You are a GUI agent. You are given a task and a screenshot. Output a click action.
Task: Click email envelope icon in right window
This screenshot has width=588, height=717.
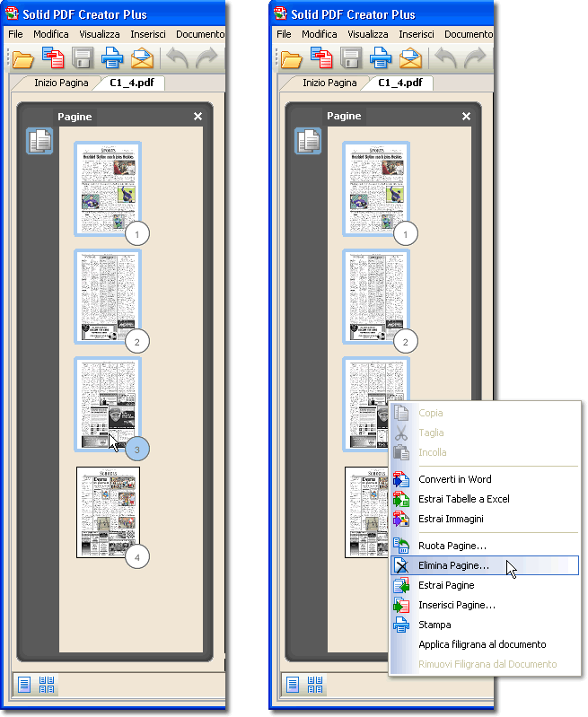click(411, 58)
